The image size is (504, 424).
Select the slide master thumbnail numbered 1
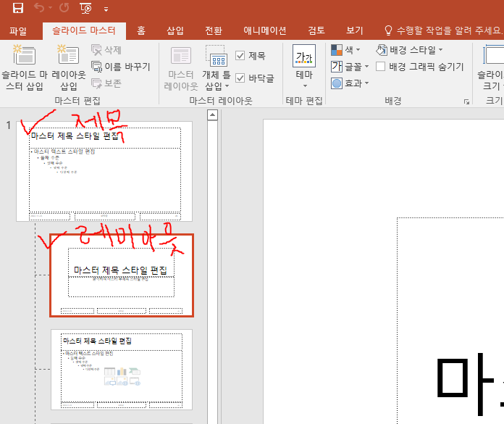tap(104, 172)
